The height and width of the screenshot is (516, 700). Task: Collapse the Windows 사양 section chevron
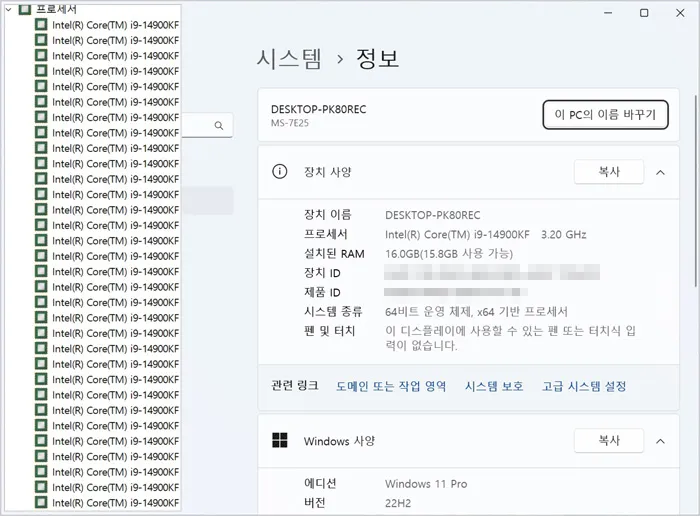pos(660,441)
